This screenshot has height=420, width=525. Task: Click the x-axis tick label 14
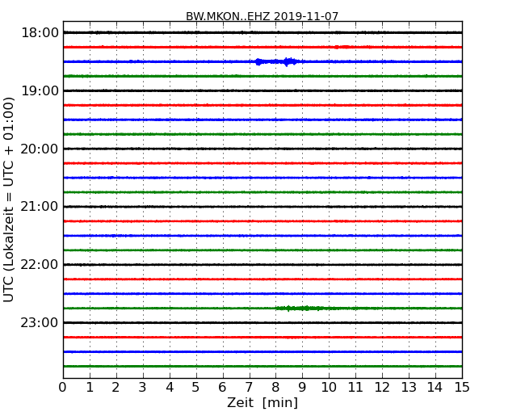click(x=435, y=387)
